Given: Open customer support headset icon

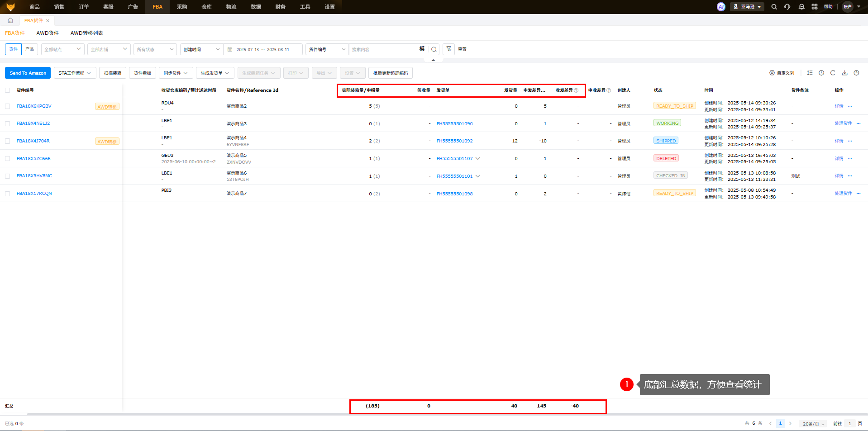Looking at the screenshot, I should click(787, 7).
